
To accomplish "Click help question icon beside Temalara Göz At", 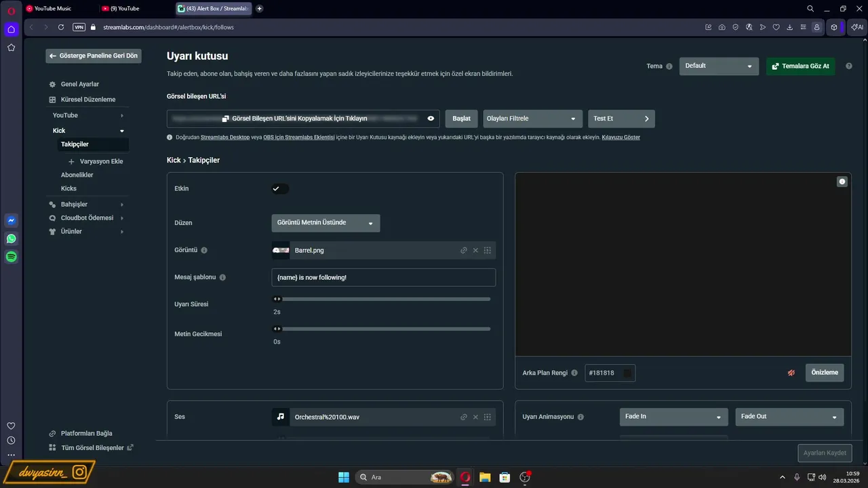I will (848, 66).
